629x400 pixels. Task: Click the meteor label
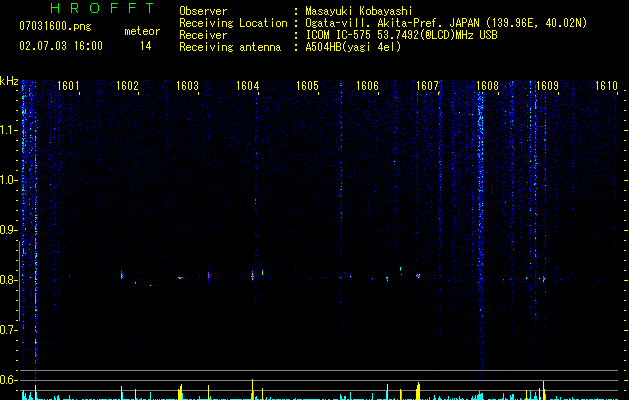[x=142, y=31]
